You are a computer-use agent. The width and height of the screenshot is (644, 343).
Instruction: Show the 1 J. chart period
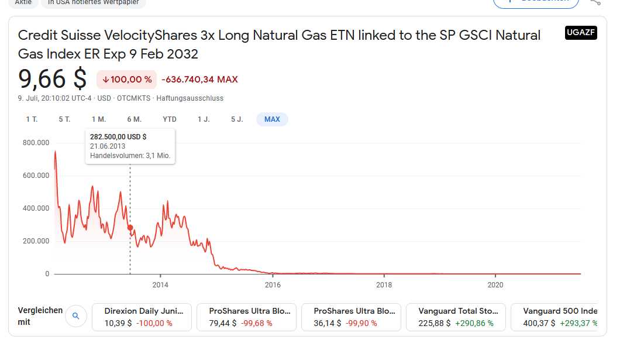click(x=204, y=119)
